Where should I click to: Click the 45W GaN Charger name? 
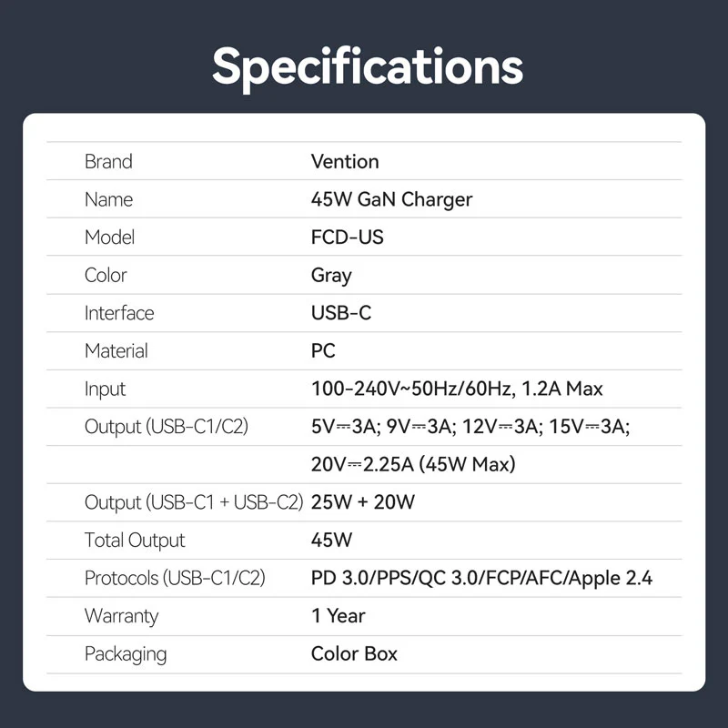point(391,199)
